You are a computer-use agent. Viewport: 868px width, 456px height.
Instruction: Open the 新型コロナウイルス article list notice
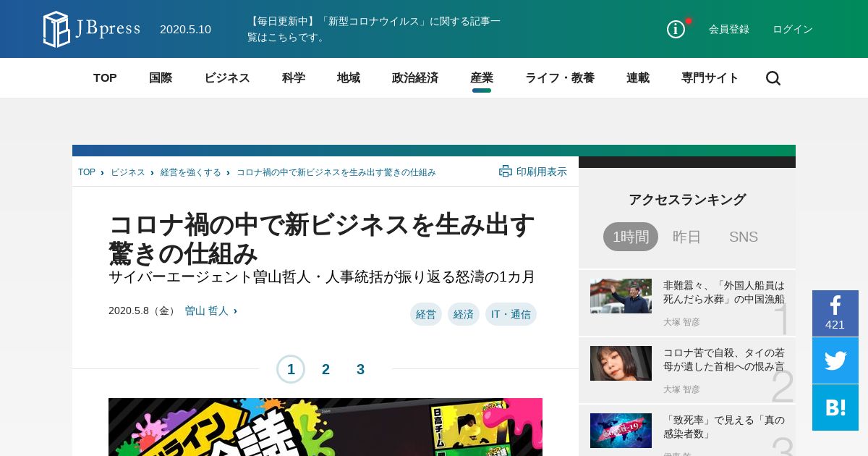374,29
